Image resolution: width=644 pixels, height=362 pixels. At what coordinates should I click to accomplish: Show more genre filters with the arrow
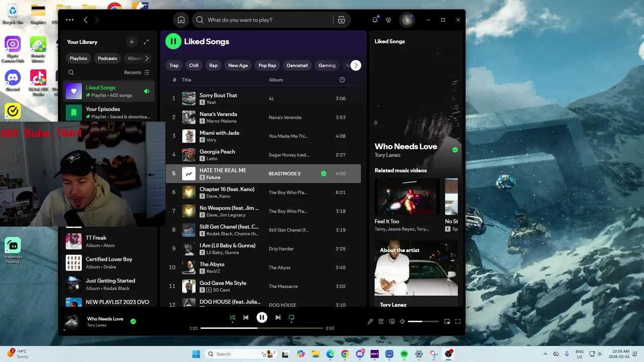(x=356, y=65)
